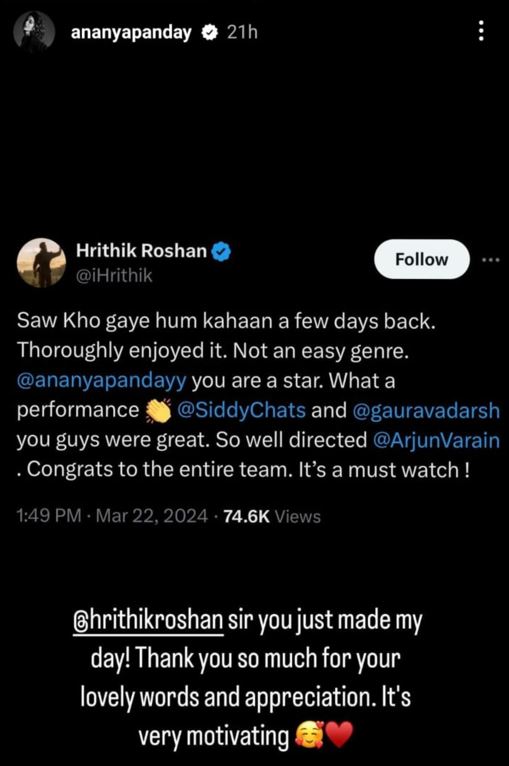Open the tweet's more options ellipsis

490,260
